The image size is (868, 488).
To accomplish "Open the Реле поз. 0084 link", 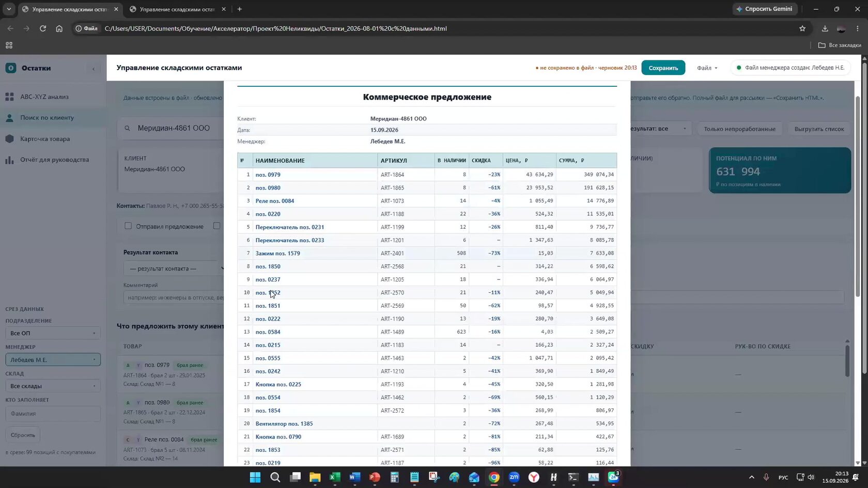I will 275,201.
